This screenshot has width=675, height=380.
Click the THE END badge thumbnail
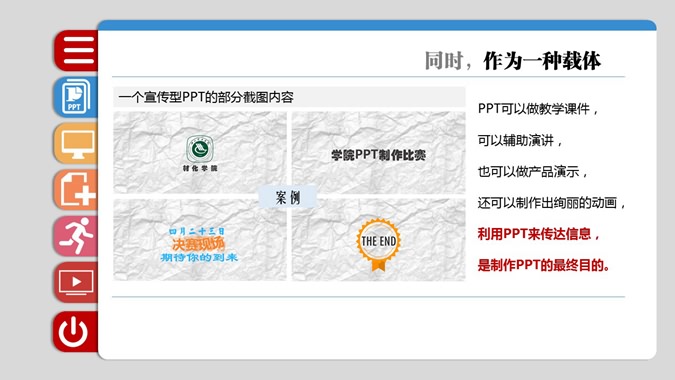pyautogui.click(x=378, y=240)
